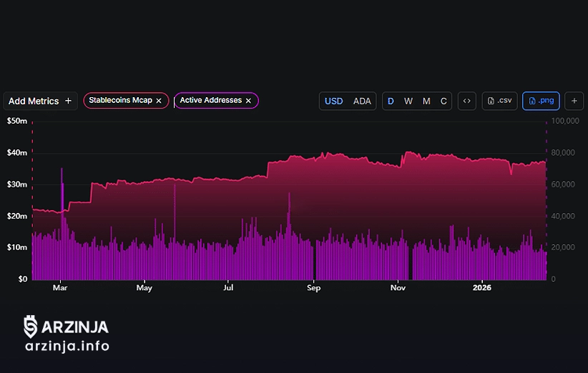Click the Arzinja shield logo

coord(30,326)
